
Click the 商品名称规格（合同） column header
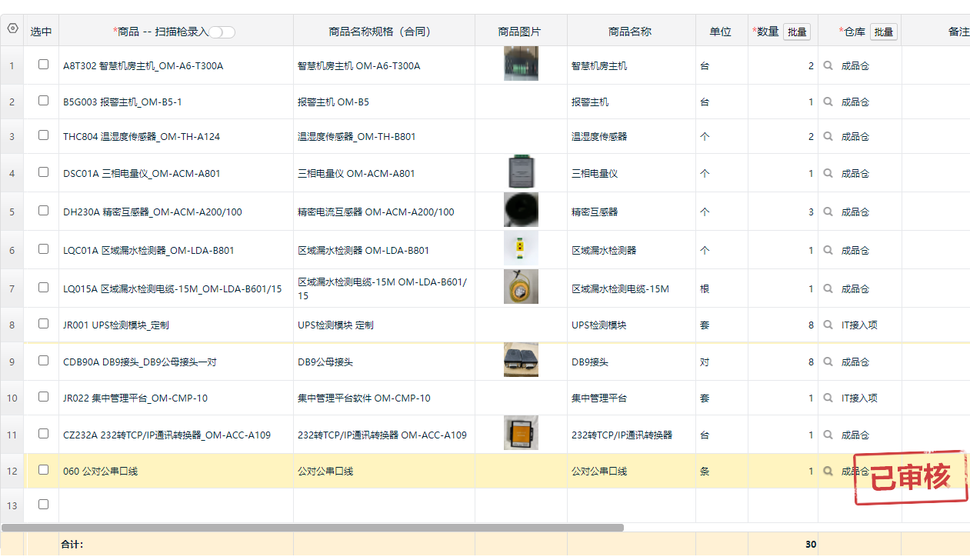(x=384, y=32)
